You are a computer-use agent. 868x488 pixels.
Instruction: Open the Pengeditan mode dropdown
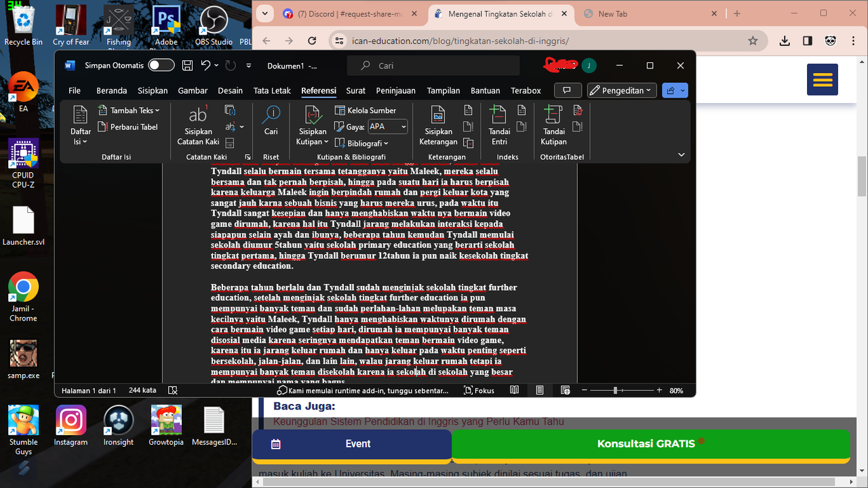(x=622, y=90)
